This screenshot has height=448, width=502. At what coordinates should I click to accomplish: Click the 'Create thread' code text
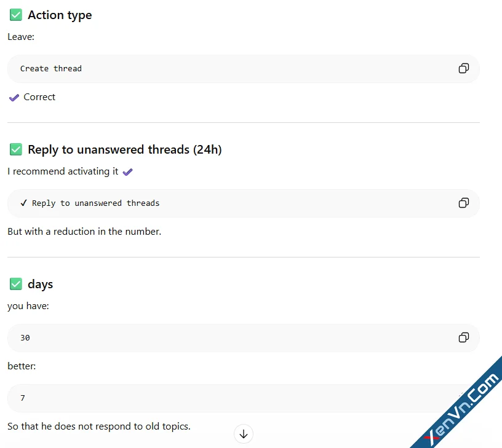(51, 69)
